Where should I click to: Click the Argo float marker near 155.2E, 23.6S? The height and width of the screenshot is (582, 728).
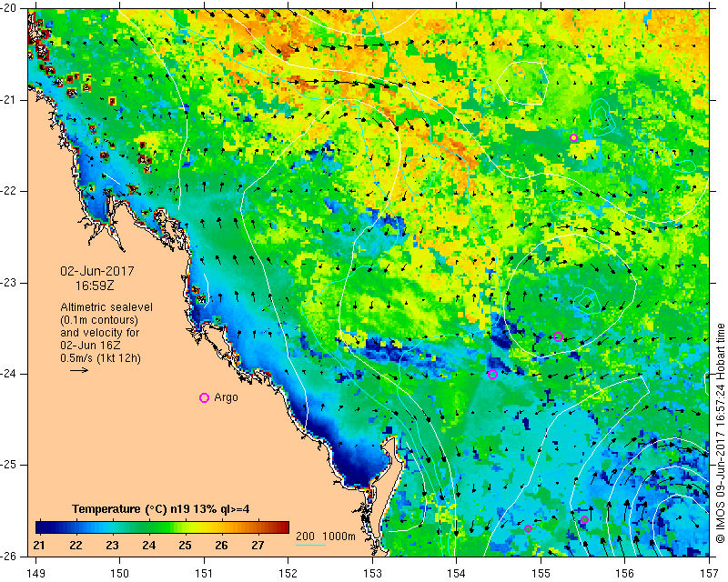558,337
